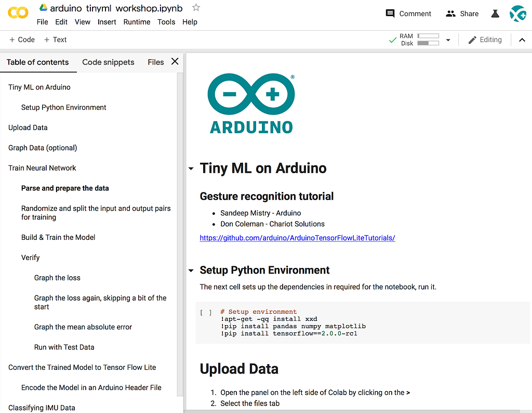This screenshot has height=413, width=532.
Task: Collapse the header with the chevron up
Action: point(522,40)
